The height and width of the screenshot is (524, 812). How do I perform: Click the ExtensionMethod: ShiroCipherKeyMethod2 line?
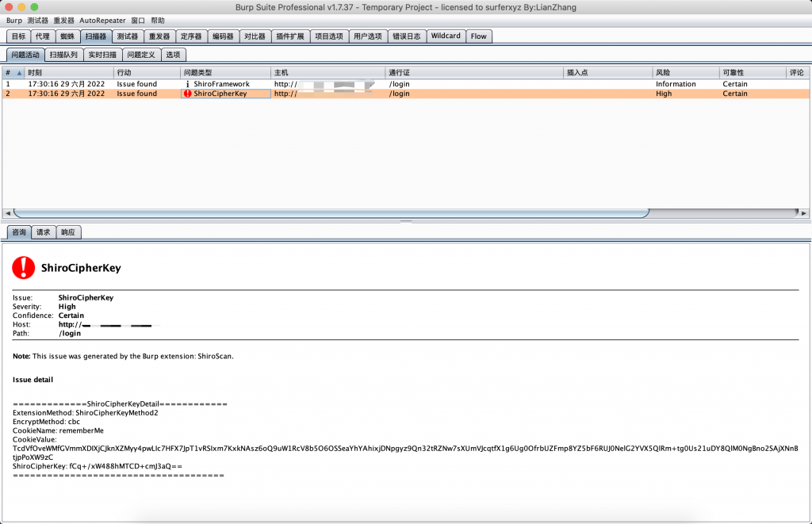click(86, 413)
